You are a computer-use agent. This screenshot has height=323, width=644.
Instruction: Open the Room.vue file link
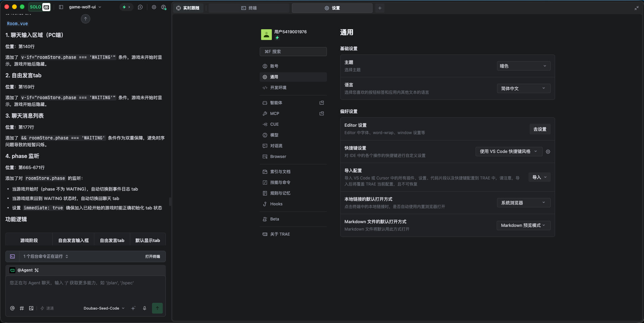[17, 24]
